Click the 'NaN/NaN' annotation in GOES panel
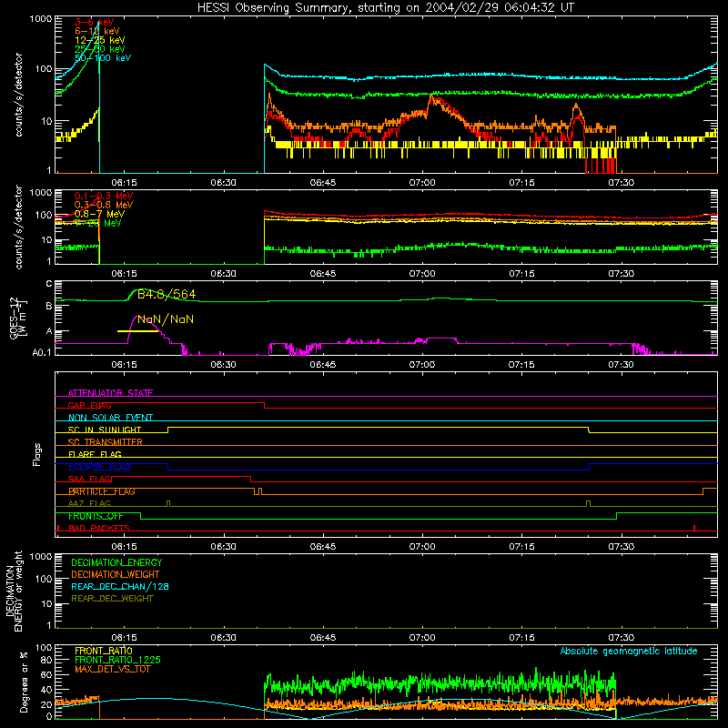The image size is (728, 728). click(x=166, y=319)
